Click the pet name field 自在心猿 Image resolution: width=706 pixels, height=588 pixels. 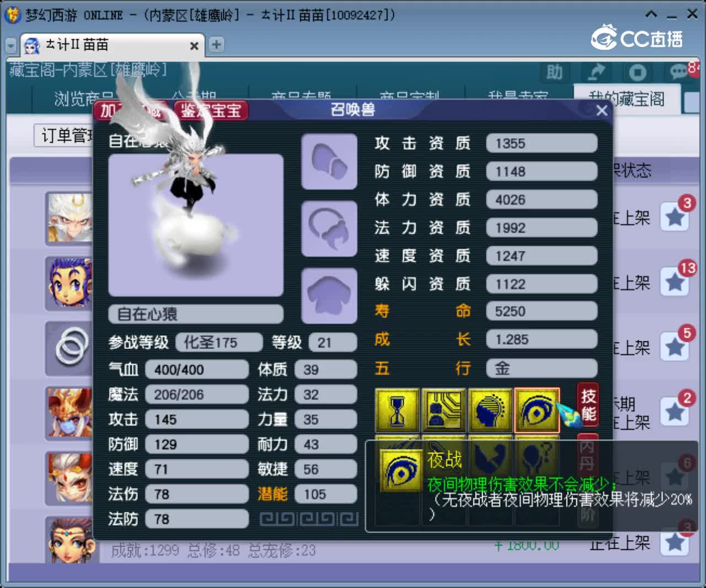(x=196, y=314)
